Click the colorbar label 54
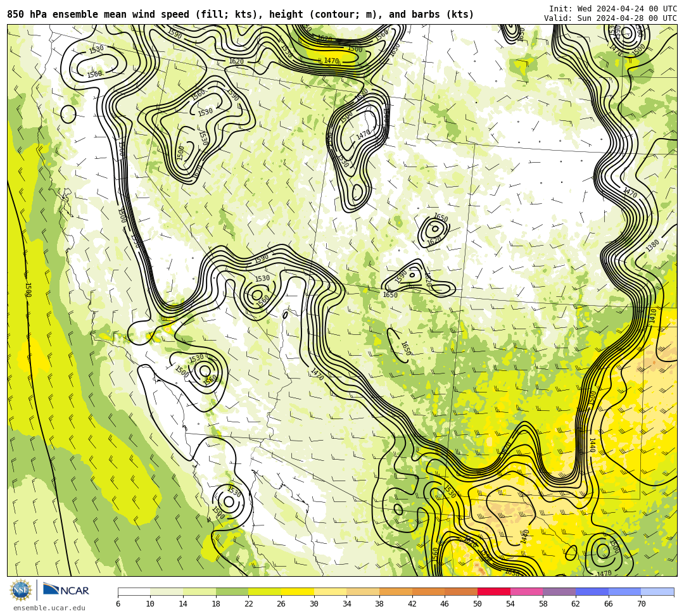The height and width of the screenshot is (616, 684). click(x=510, y=604)
